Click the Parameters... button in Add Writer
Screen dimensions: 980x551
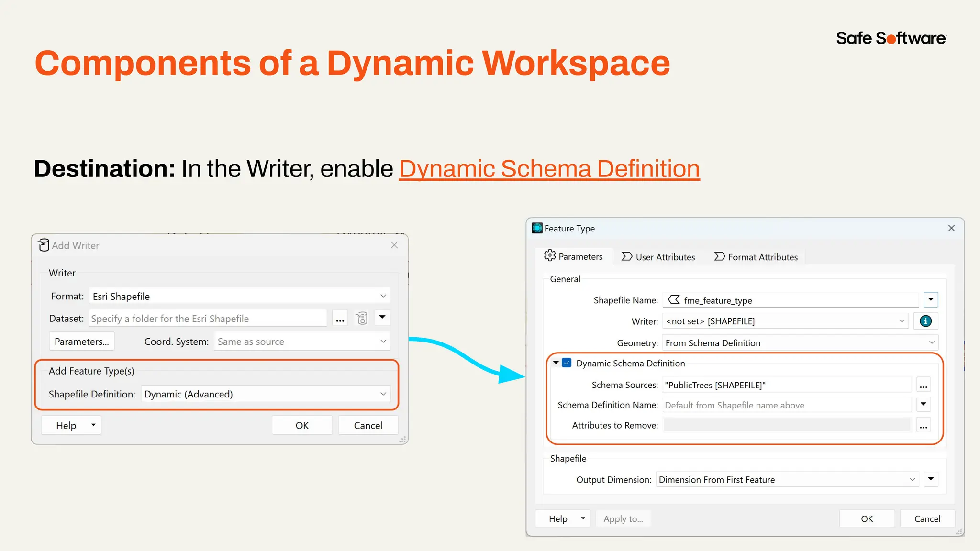[x=82, y=342]
